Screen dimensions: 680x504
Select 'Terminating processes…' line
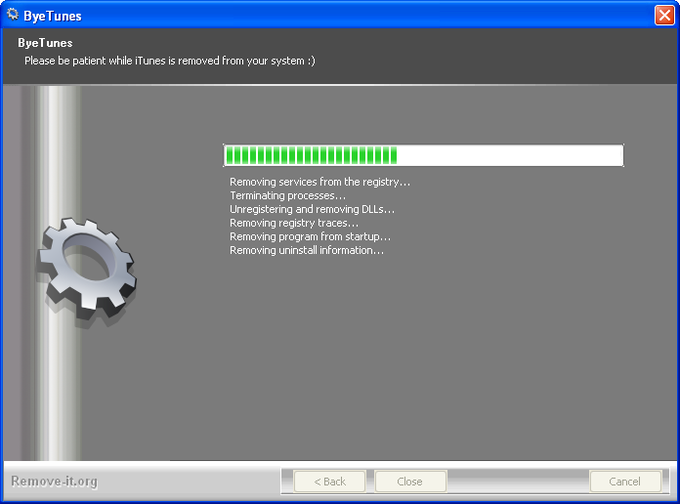[x=288, y=196]
